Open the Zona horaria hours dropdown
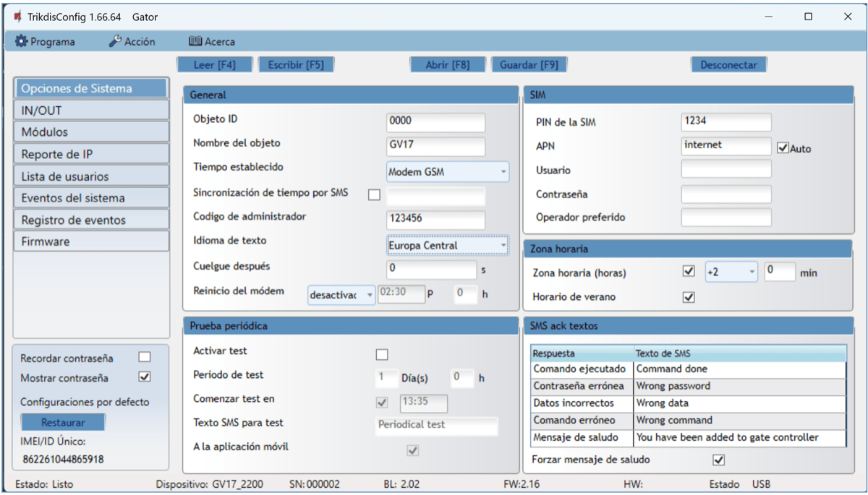Image resolution: width=868 pixels, height=495 pixels. pos(731,272)
